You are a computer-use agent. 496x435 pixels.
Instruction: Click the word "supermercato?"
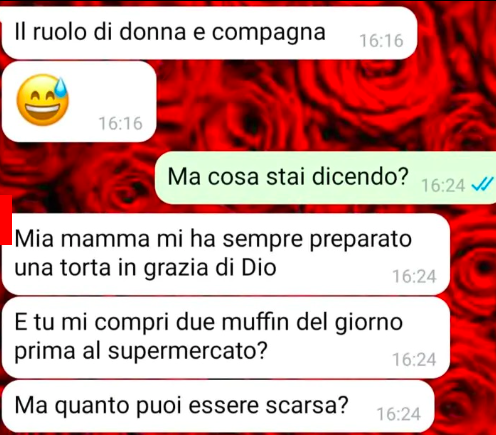[x=188, y=352]
